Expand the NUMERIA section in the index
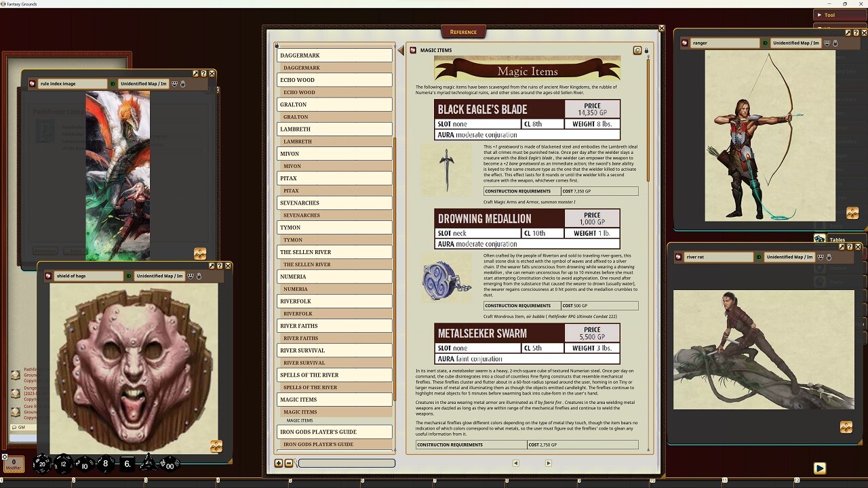The height and width of the screenshot is (488, 868). (x=334, y=277)
